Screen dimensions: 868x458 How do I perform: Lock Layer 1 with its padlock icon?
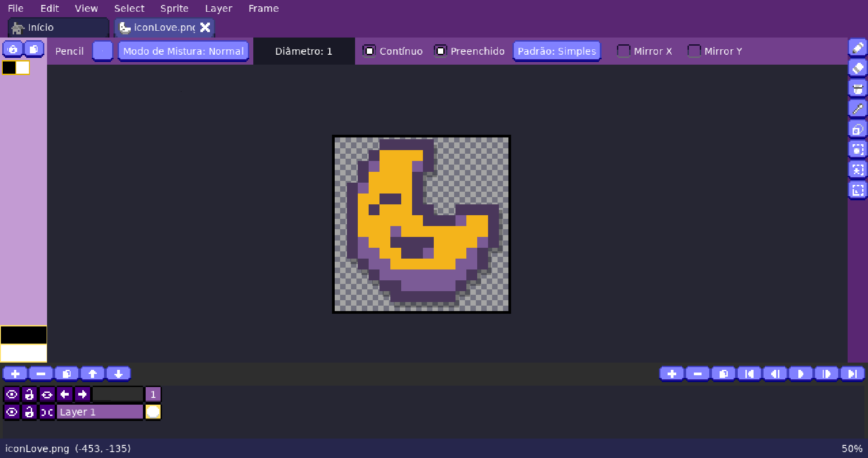point(29,412)
